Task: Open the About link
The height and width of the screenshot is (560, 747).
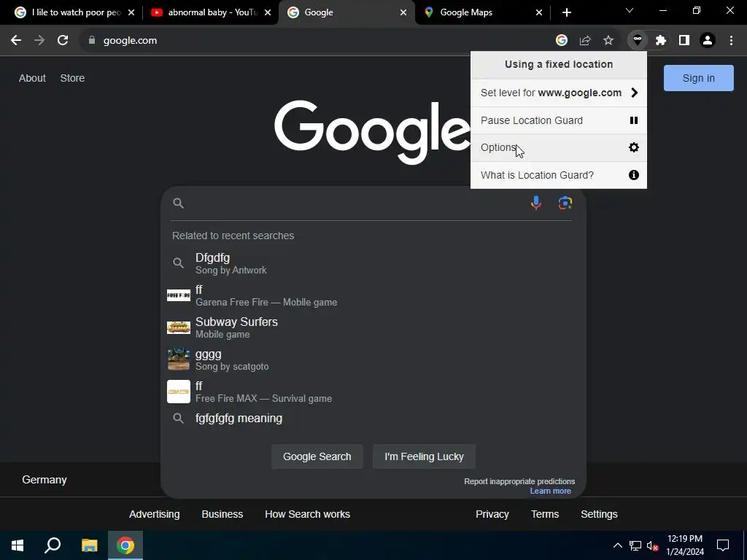Action: coord(32,78)
